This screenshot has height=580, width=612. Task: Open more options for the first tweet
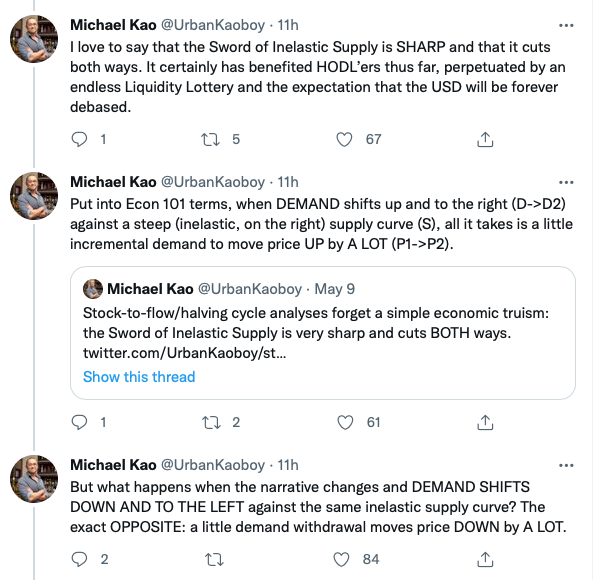coord(567,22)
